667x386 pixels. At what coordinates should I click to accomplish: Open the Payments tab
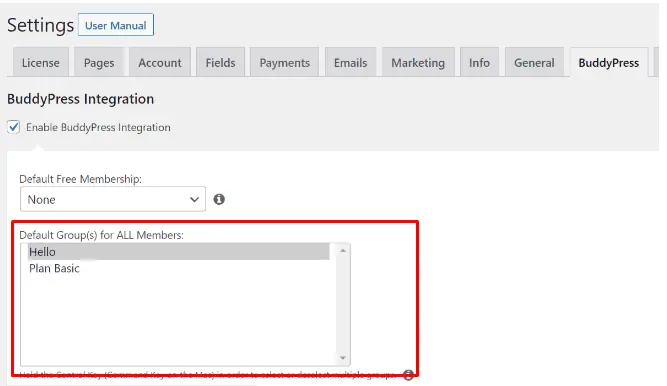coord(285,63)
